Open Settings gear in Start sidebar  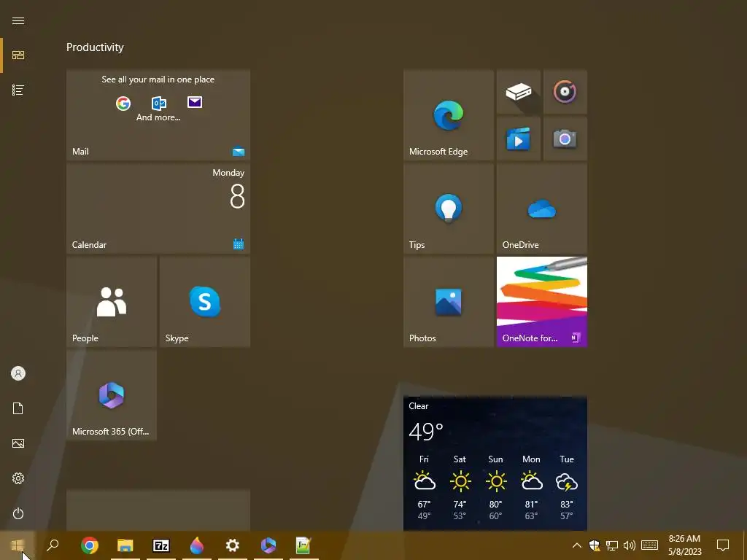(x=18, y=478)
